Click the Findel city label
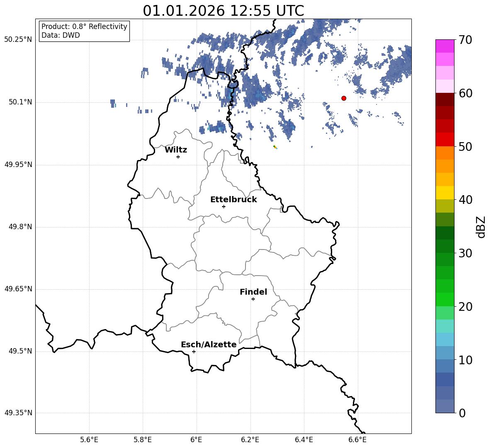The width and height of the screenshot is (491, 448). 253,292
